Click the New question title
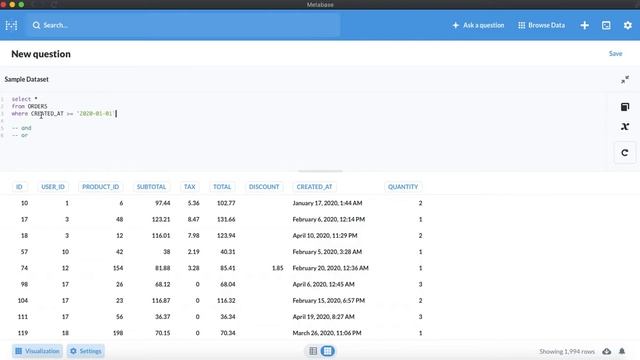This screenshot has height=360, width=640. click(x=41, y=54)
